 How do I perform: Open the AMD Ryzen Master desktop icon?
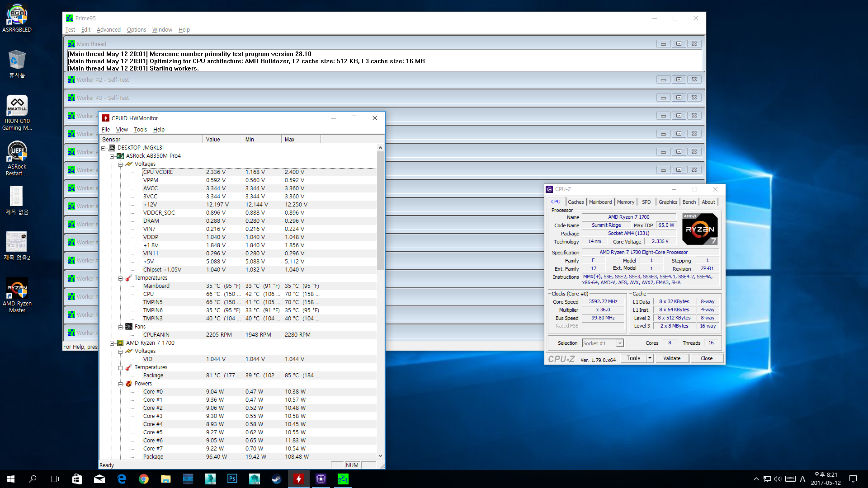(x=17, y=295)
